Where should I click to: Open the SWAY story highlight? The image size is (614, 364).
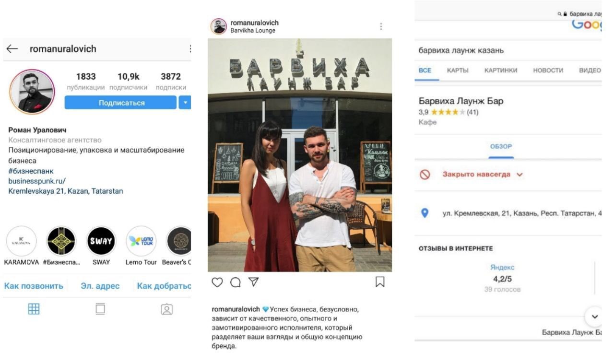click(x=101, y=241)
